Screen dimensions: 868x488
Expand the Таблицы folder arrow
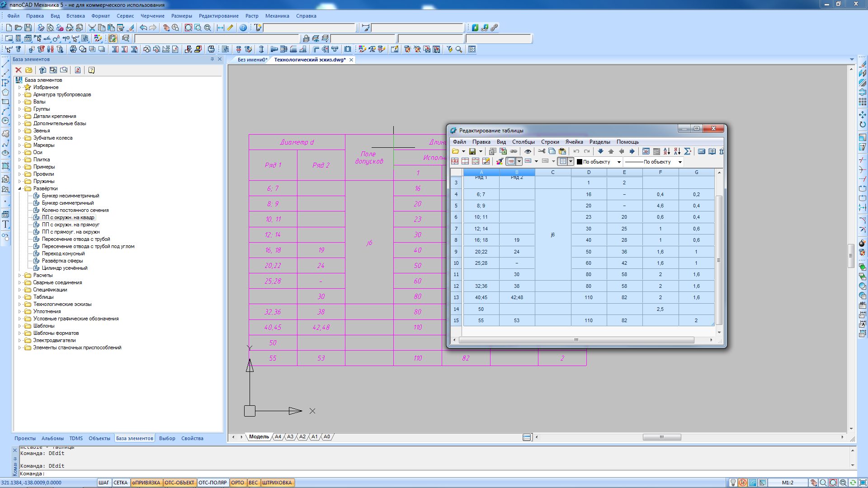[19, 297]
